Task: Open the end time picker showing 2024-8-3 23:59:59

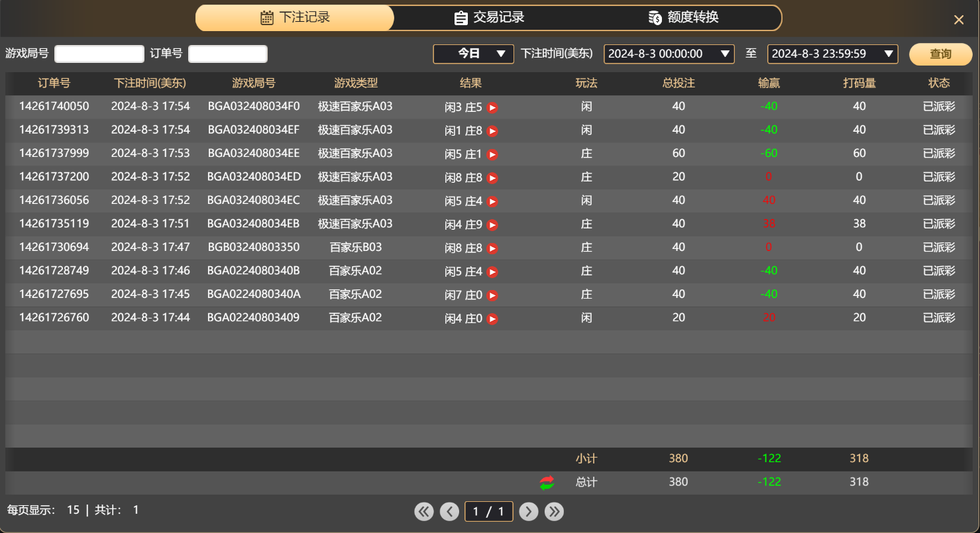Action: click(x=832, y=54)
